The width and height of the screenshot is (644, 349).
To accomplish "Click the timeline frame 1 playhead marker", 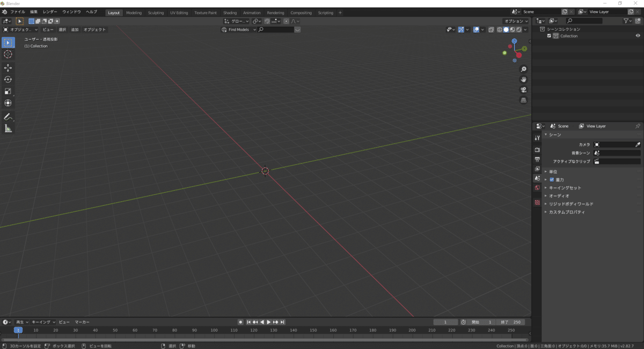I will (x=18, y=330).
